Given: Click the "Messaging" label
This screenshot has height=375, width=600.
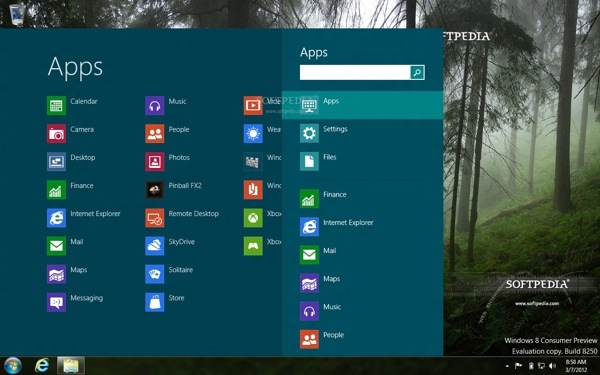Looking at the screenshot, I should pos(86,298).
